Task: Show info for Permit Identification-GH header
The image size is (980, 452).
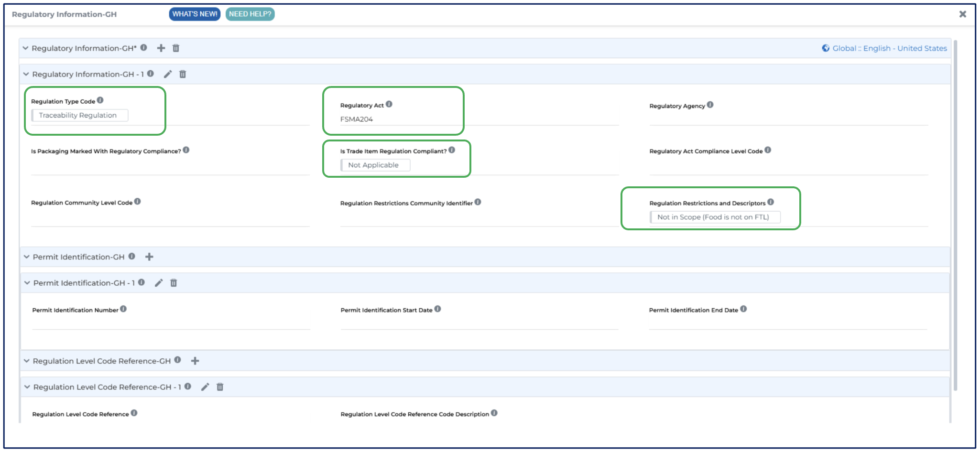Action: coord(132,256)
